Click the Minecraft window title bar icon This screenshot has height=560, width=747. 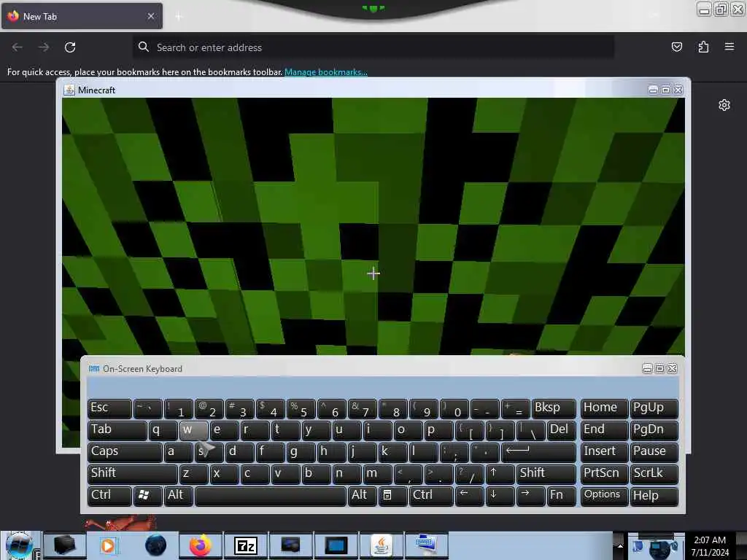(x=69, y=90)
